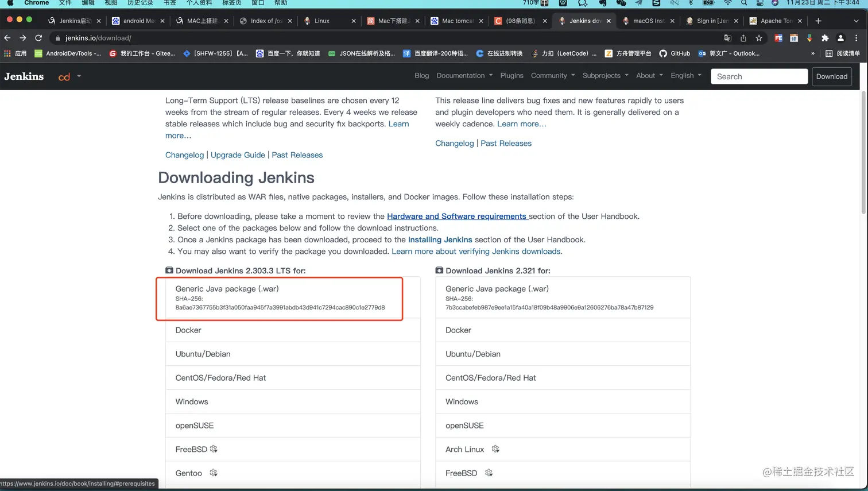
Task: Click the gear icon beside Gentoo
Action: pyautogui.click(x=214, y=473)
